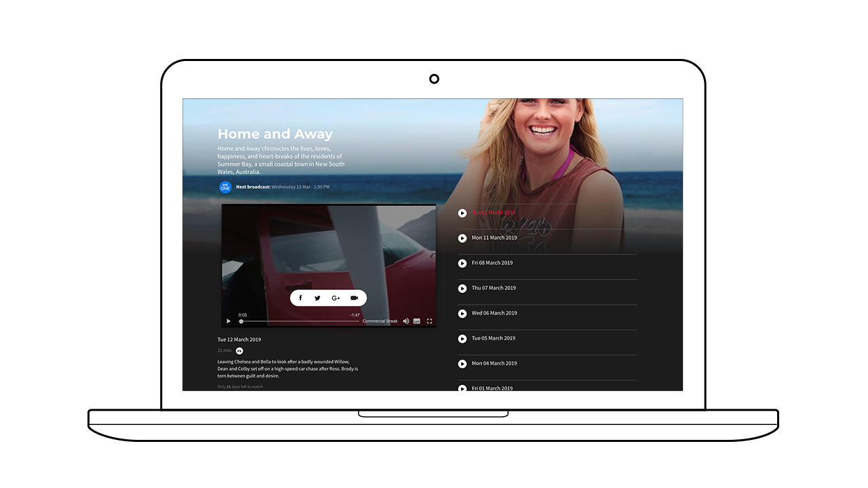Image resolution: width=868 pixels, height=488 pixels.
Task: Open the red Tue 12 March 2019 link
Action: point(494,213)
